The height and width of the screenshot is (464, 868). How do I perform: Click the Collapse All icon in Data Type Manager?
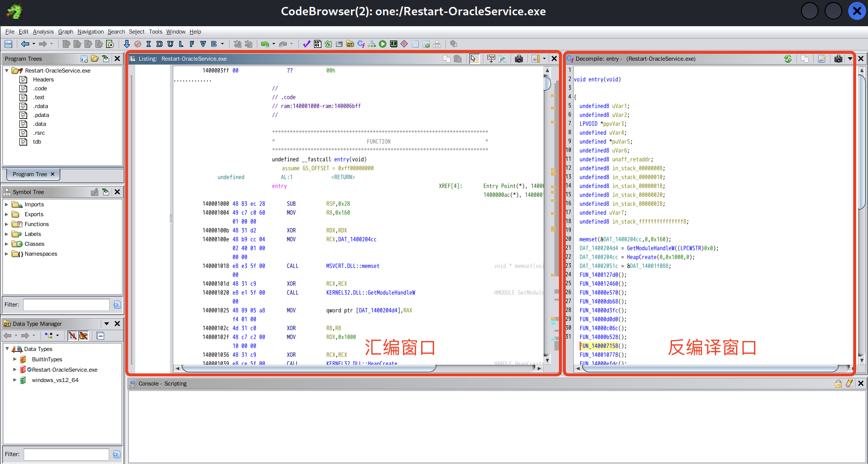click(100, 336)
